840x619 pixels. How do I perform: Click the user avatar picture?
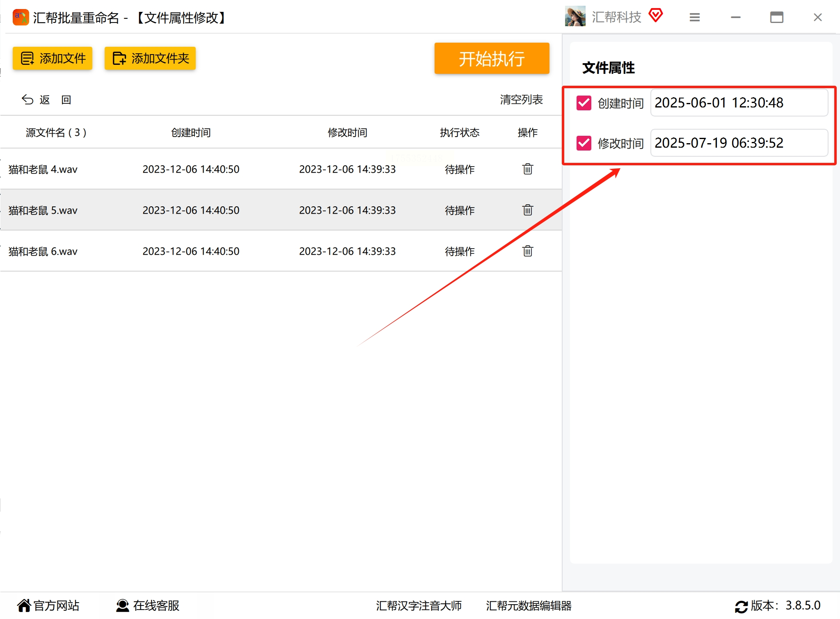[575, 17]
